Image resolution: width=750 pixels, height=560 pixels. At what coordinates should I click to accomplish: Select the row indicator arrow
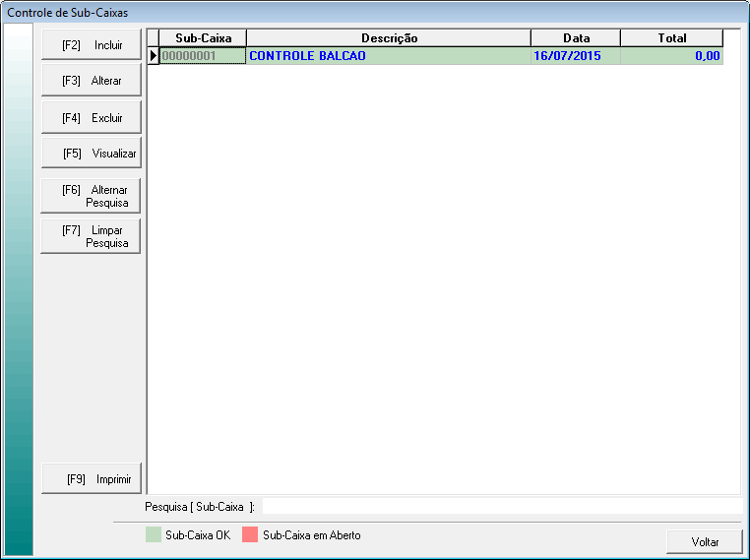[x=154, y=56]
